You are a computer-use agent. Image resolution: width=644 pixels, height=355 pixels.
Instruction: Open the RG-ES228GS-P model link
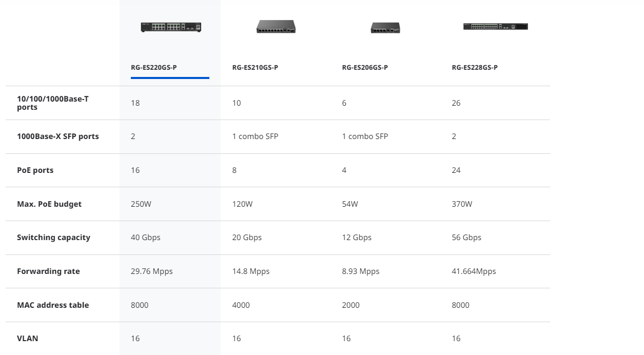[475, 67]
